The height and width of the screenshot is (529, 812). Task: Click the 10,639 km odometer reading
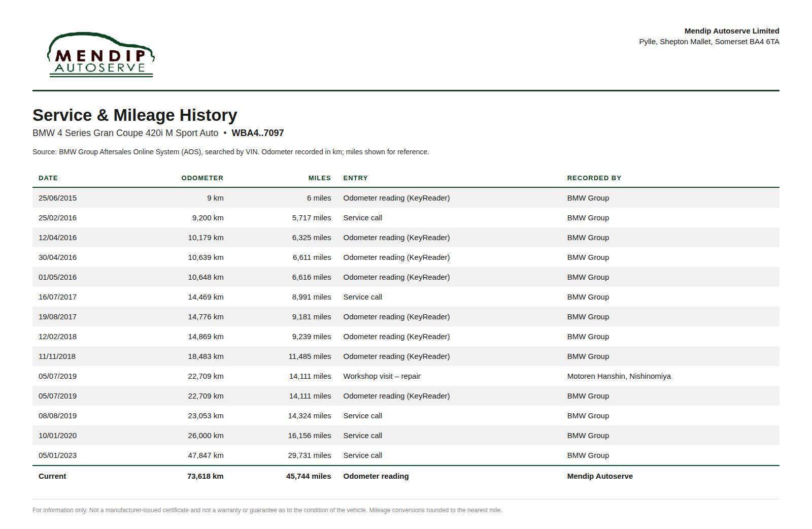click(206, 257)
